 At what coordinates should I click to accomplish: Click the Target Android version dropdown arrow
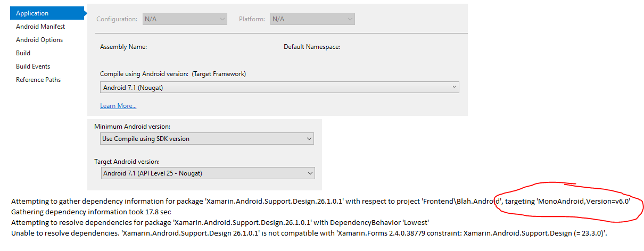point(309,173)
